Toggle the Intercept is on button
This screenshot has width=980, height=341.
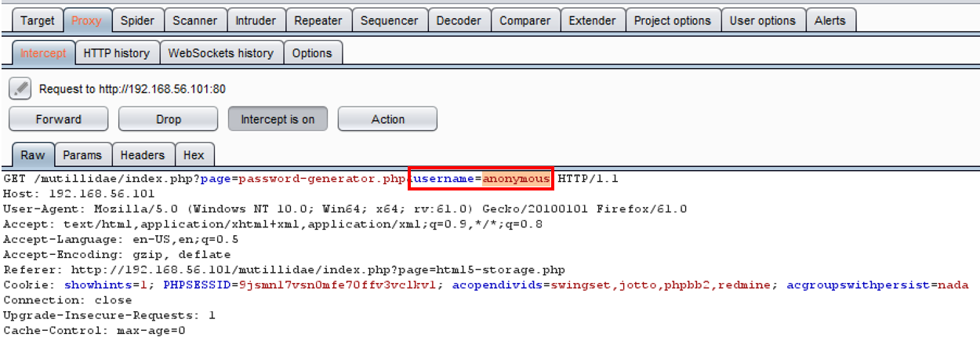point(278,119)
